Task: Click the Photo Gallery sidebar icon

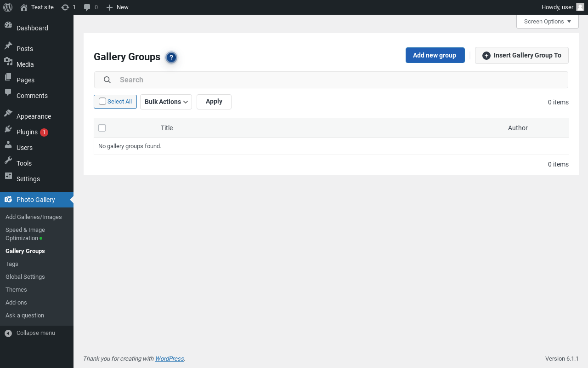Action: click(8, 200)
